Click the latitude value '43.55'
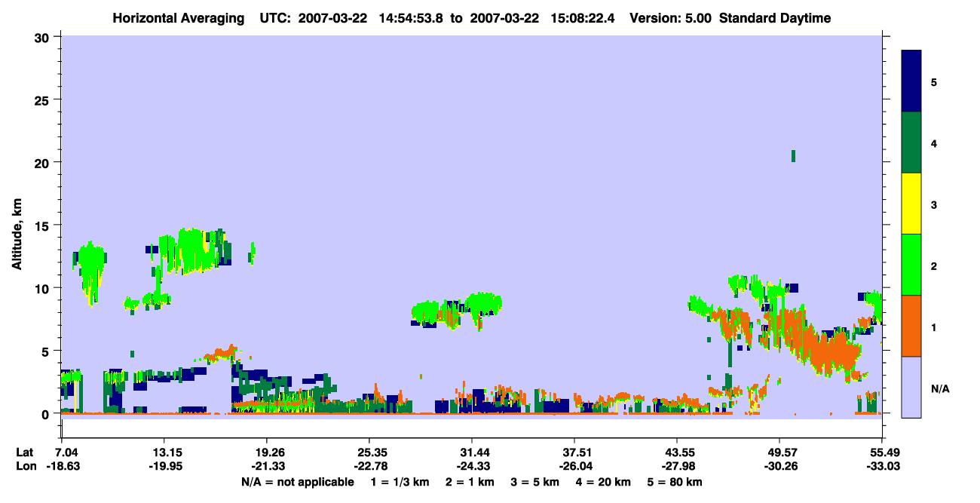The image size is (980, 503). tap(677, 452)
